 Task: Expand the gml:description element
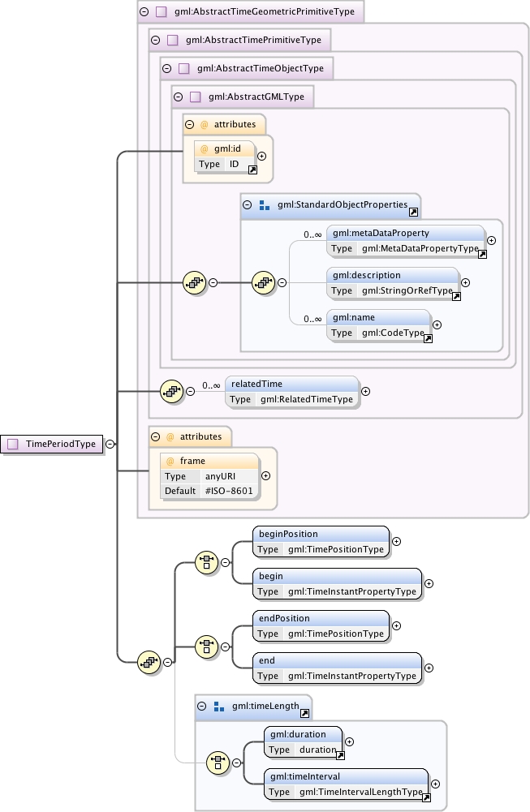pos(465,283)
